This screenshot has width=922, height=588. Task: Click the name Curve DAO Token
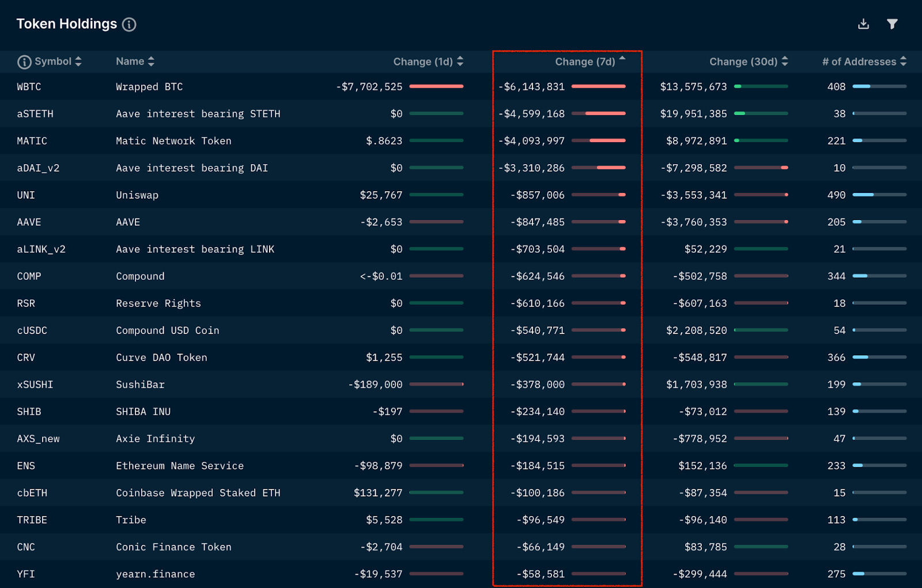[161, 357]
